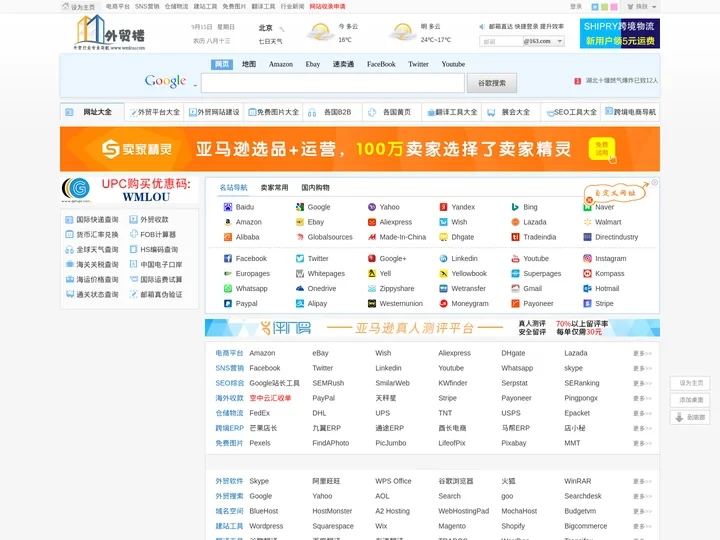The width and height of the screenshot is (720, 540).
Task: Select the 地图 search tab
Action: [249, 64]
